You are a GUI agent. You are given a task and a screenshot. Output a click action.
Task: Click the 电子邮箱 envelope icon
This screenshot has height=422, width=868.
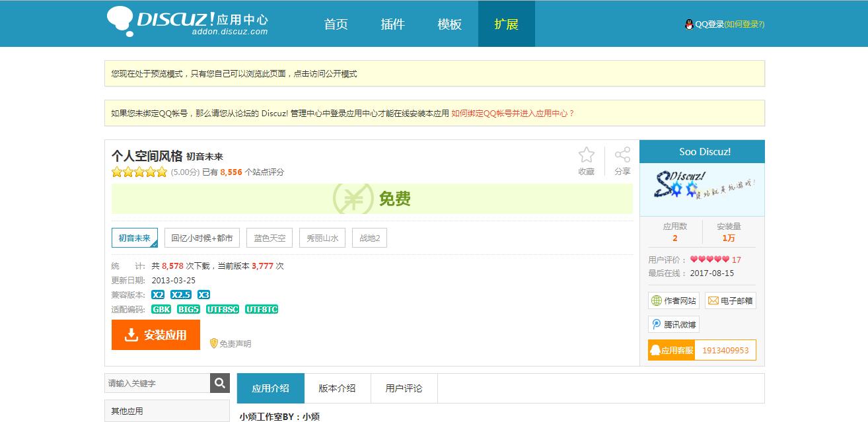(713, 300)
